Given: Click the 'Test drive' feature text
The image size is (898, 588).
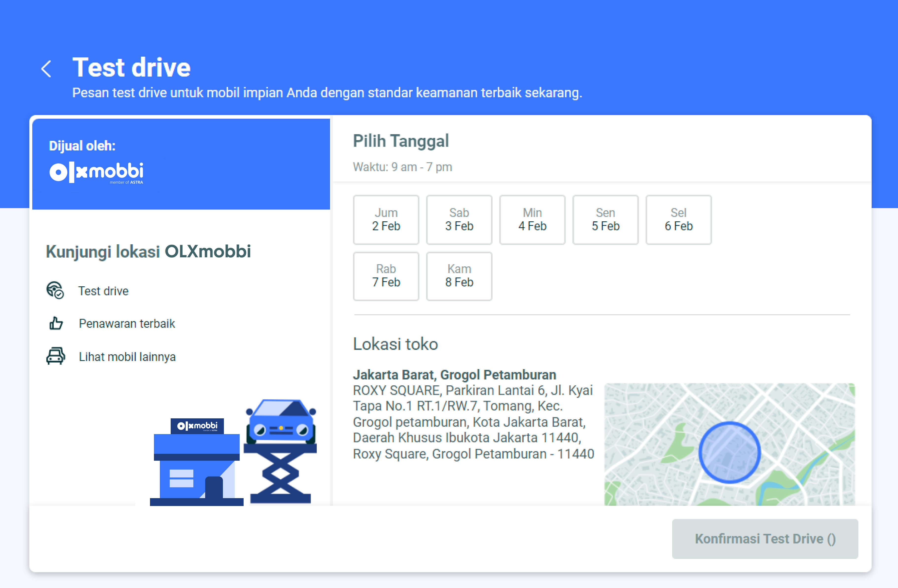Looking at the screenshot, I should 103,291.
